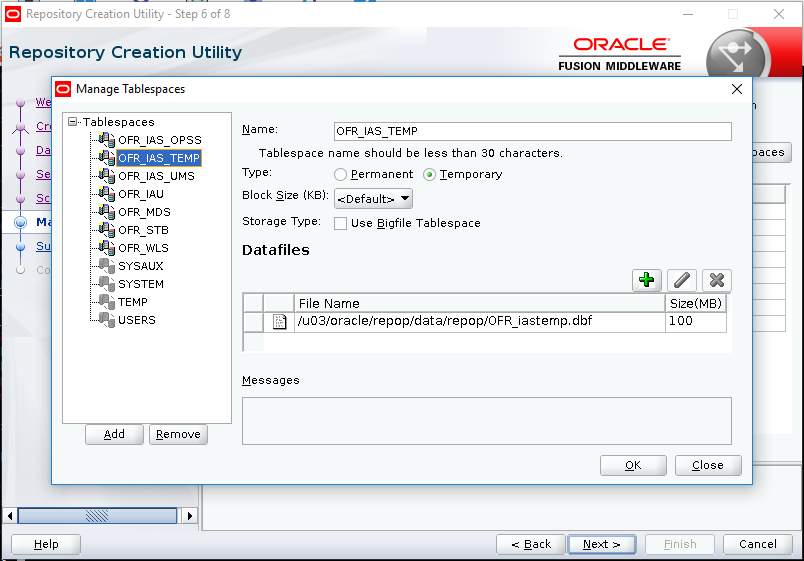Collapse the Tablespaces tree root
Image resolution: width=804 pixels, height=561 pixels.
[x=72, y=122]
